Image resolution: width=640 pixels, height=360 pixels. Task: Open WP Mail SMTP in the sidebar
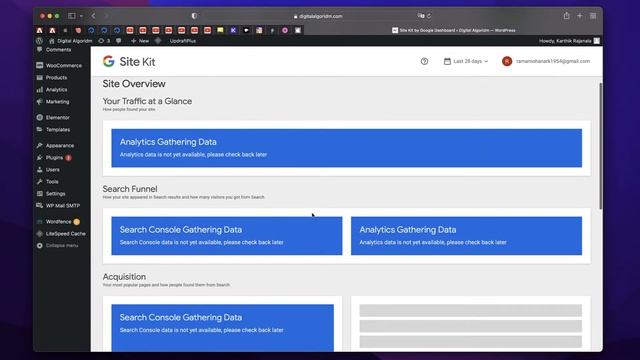[x=63, y=206]
